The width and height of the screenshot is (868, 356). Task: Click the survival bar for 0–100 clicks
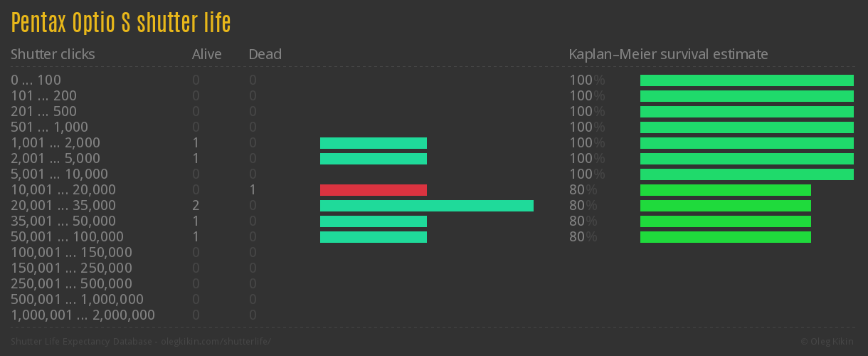point(747,80)
